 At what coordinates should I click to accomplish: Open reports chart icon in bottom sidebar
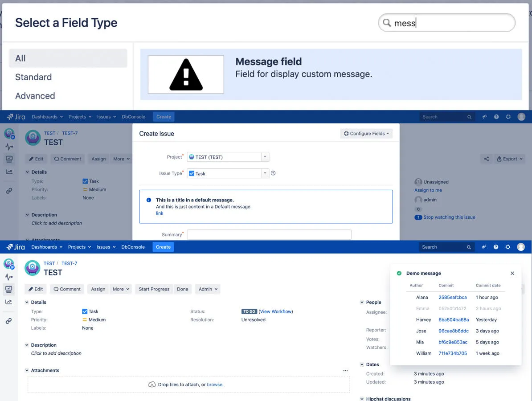(9, 302)
